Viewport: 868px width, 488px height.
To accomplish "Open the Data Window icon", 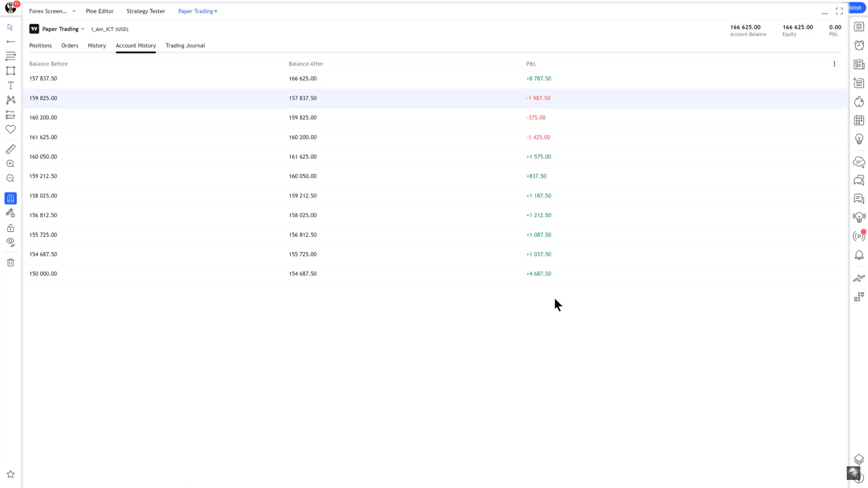I will pos(859,83).
